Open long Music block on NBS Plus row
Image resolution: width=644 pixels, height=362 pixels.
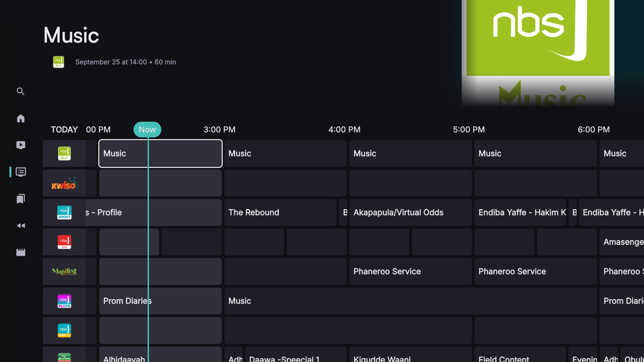tap(411, 301)
